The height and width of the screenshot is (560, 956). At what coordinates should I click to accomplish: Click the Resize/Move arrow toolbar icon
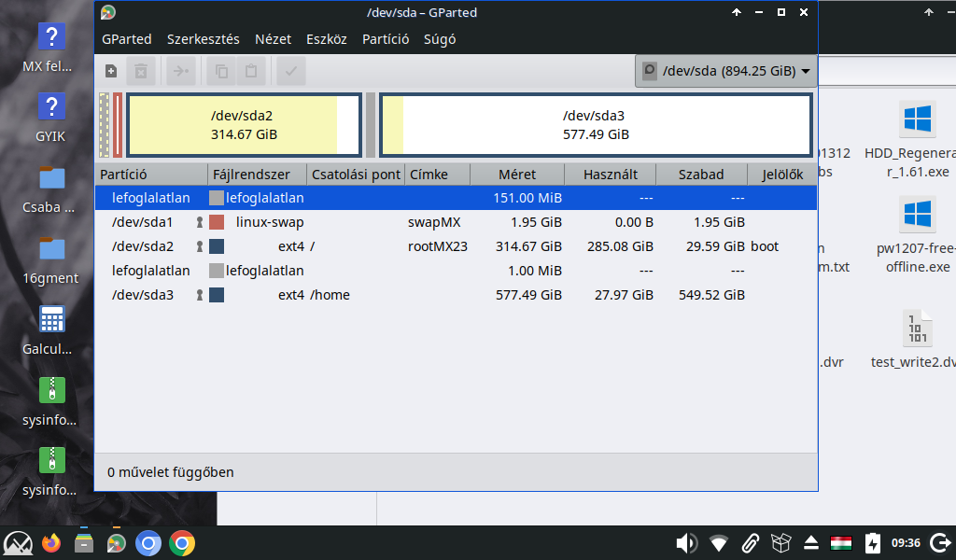(181, 71)
